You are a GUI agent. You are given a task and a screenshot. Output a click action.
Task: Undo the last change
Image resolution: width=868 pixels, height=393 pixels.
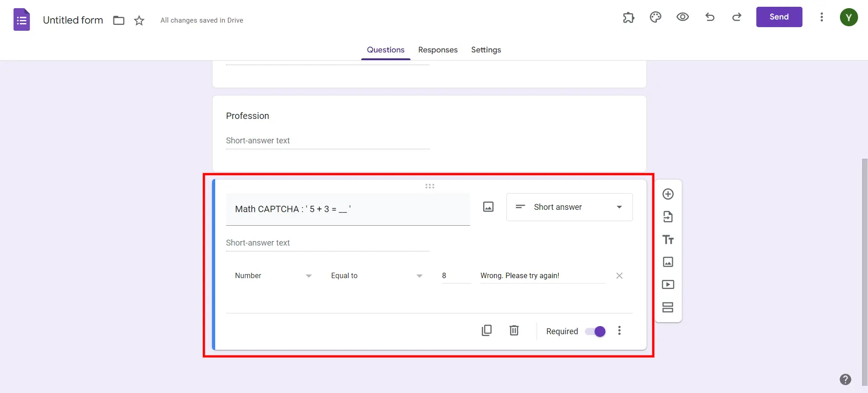coord(710,17)
